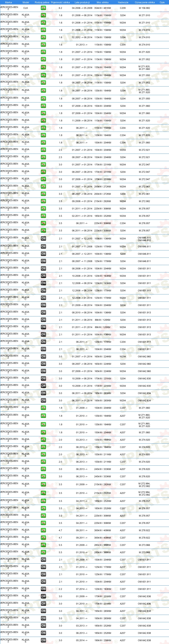This screenshot has width=169, height=644.
Task: Click the production years 08.2007 -> 11.2008
Action: click(82, 261)
